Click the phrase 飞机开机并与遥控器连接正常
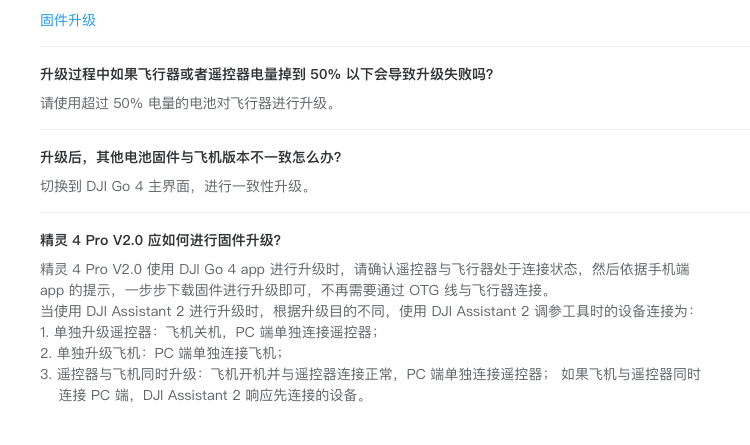Viewport: 750px width, 445px height. point(301,374)
